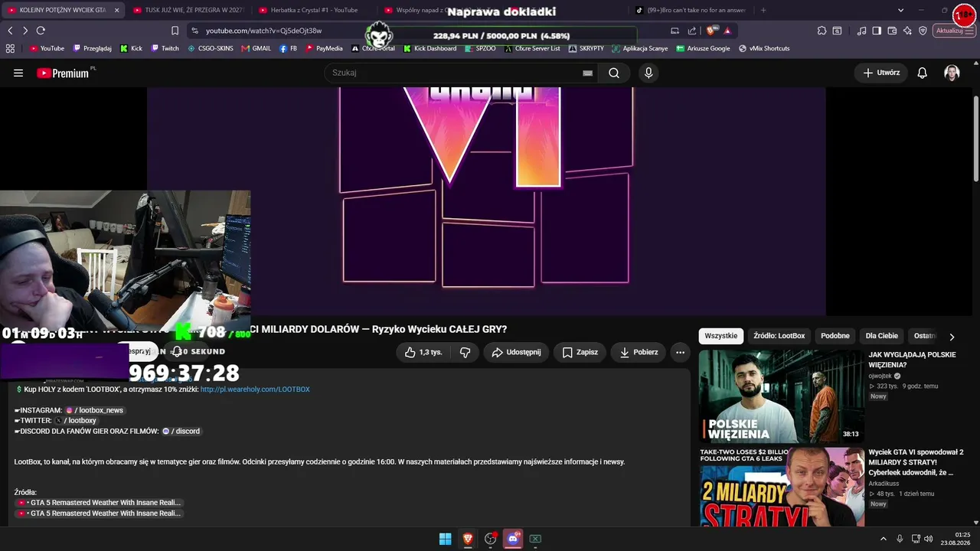Image resolution: width=980 pixels, height=551 pixels.
Task: Start voice search with the microphone
Action: point(648,73)
